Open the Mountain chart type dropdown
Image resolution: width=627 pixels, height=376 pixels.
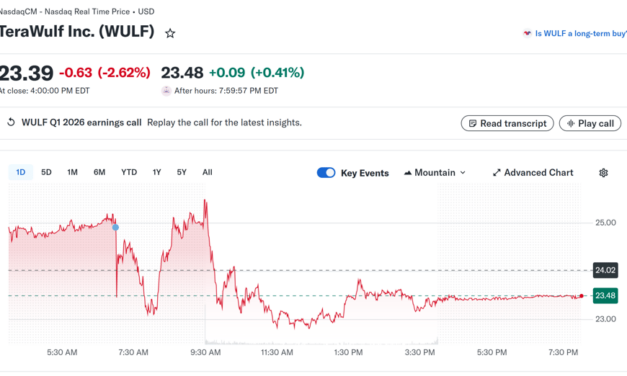click(x=435, y=173)
